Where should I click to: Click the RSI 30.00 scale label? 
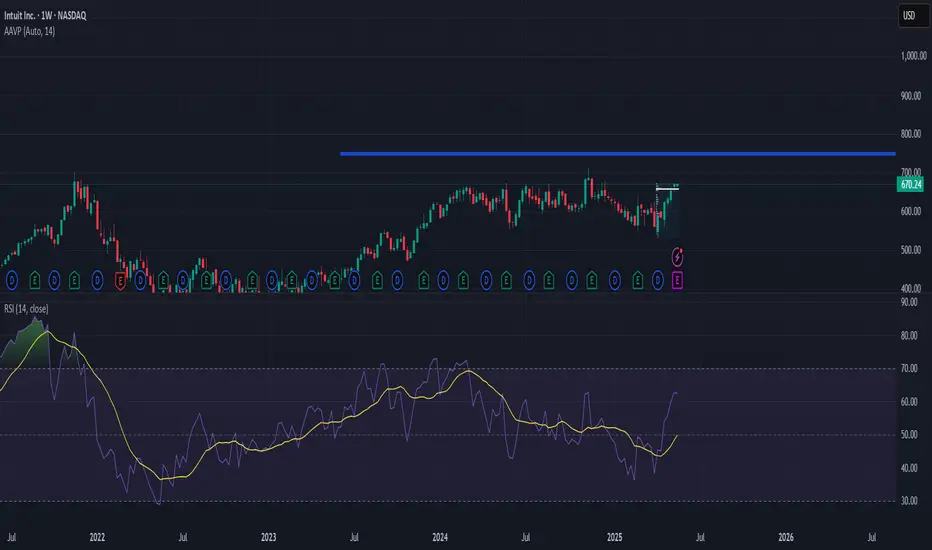pos(909,501)
